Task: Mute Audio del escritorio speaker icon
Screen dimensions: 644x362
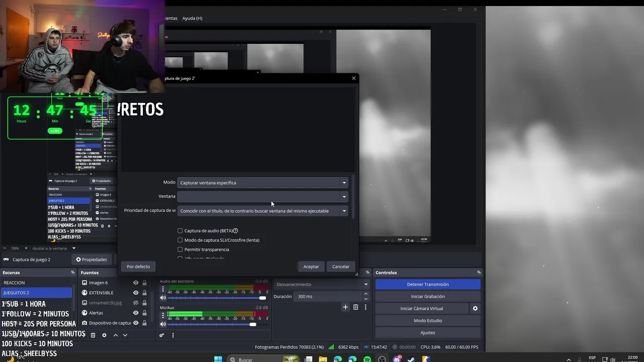Action: tap(163, 298)
